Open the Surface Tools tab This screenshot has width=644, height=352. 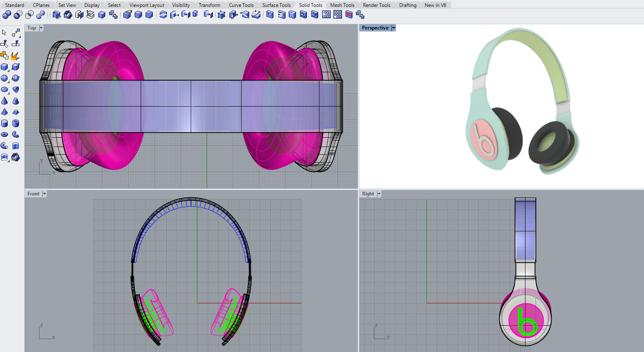276,5
